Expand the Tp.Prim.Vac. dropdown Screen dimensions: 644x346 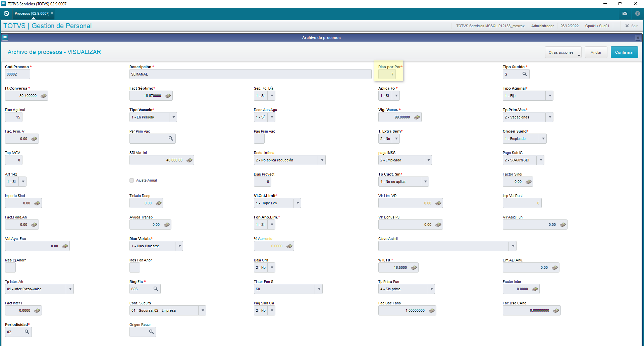tap(550, 117)
